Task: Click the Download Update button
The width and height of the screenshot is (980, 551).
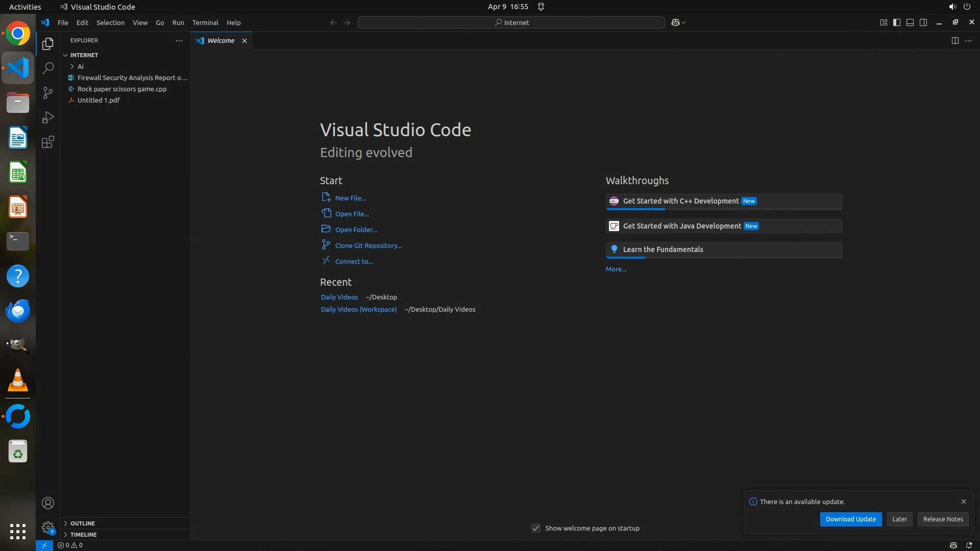Action: point(850,519)
